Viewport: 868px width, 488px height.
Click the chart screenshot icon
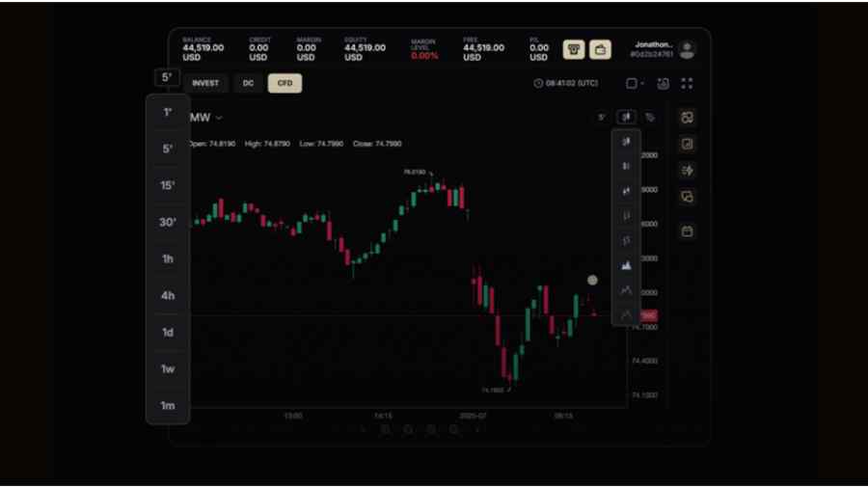point(664,84)
